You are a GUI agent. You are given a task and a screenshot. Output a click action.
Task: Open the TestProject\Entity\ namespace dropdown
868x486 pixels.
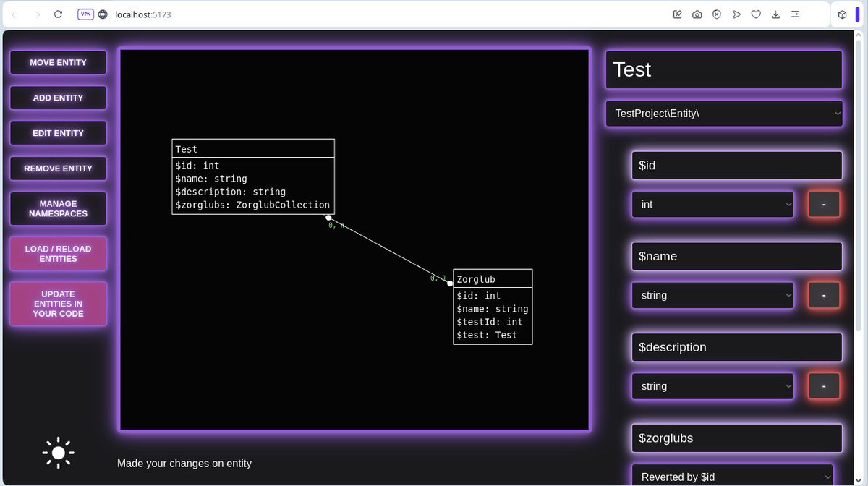724,113
